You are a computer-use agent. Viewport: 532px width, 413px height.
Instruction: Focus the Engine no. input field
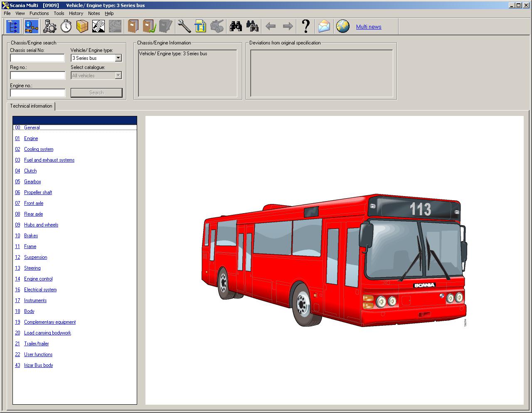[38, 93]
